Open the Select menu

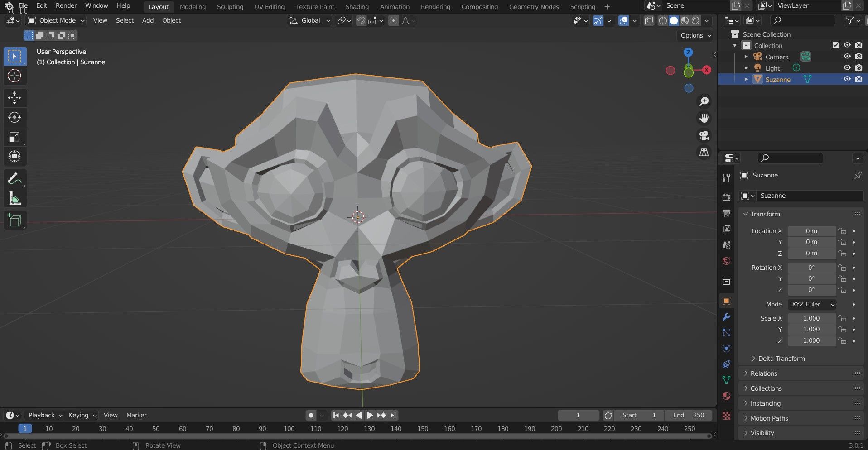(125, 20)
